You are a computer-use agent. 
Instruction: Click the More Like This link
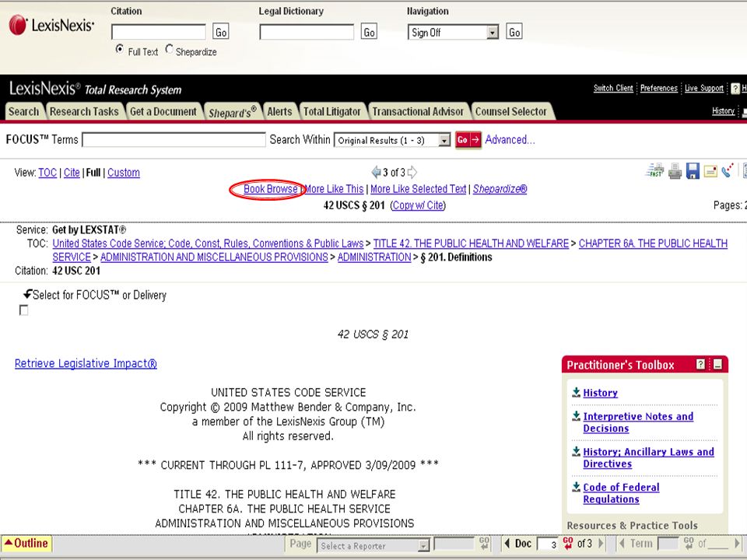click(334, 189)
